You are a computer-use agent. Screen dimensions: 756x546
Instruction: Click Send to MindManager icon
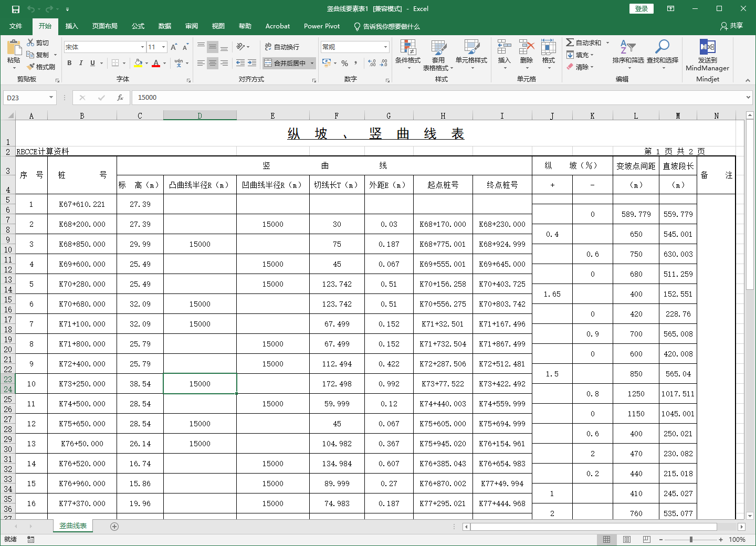(x=707, y=47)
